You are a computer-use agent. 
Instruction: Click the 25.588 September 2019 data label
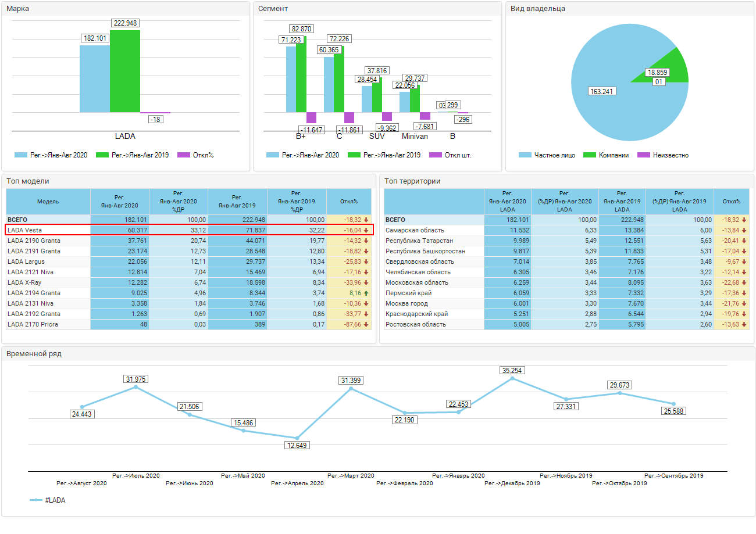click(x=673, y=411)
